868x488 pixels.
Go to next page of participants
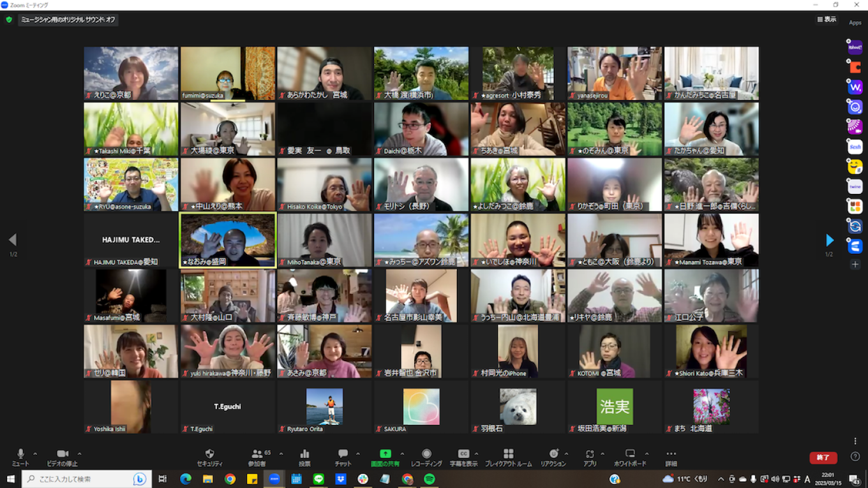point(829,240)
